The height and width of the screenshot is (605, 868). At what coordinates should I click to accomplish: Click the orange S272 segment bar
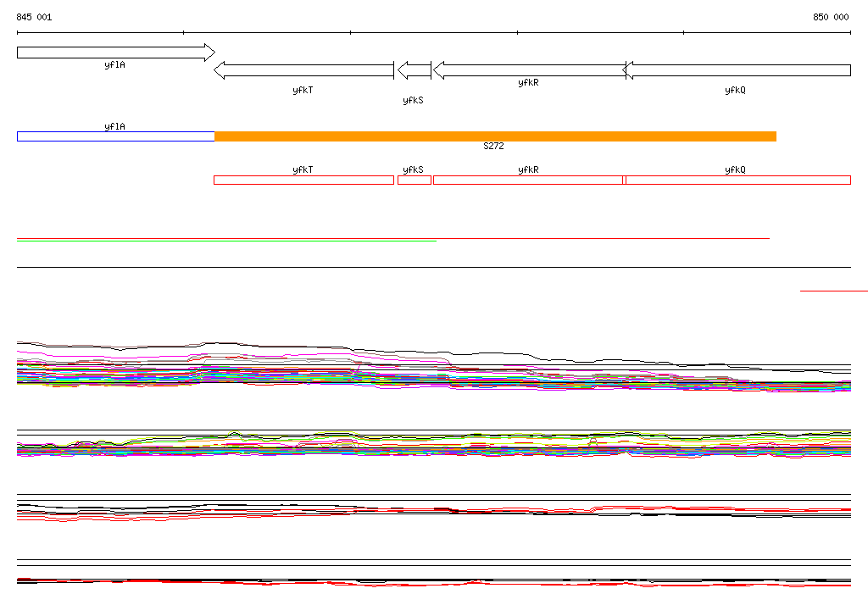pyautogui.click(x=495, y=136)
